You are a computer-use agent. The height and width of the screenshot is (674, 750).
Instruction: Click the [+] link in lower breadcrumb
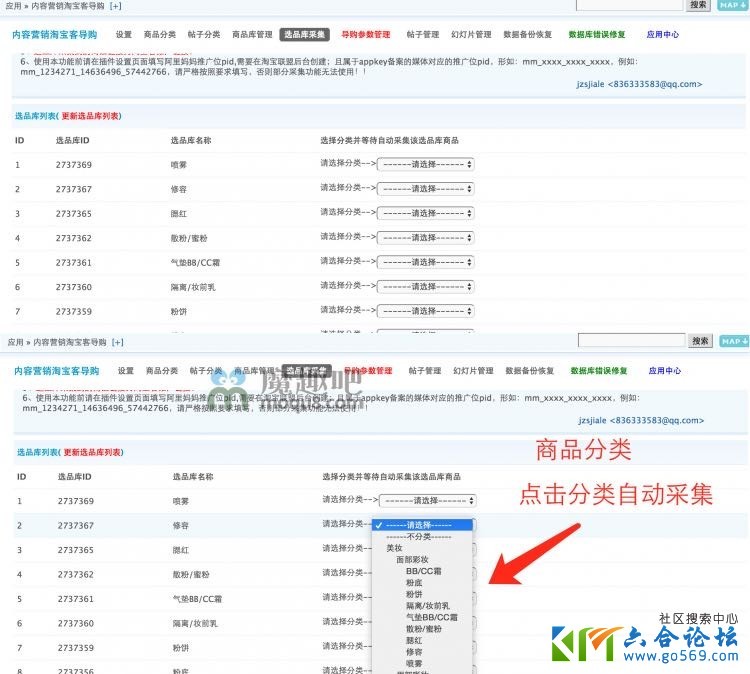point(118,343)
